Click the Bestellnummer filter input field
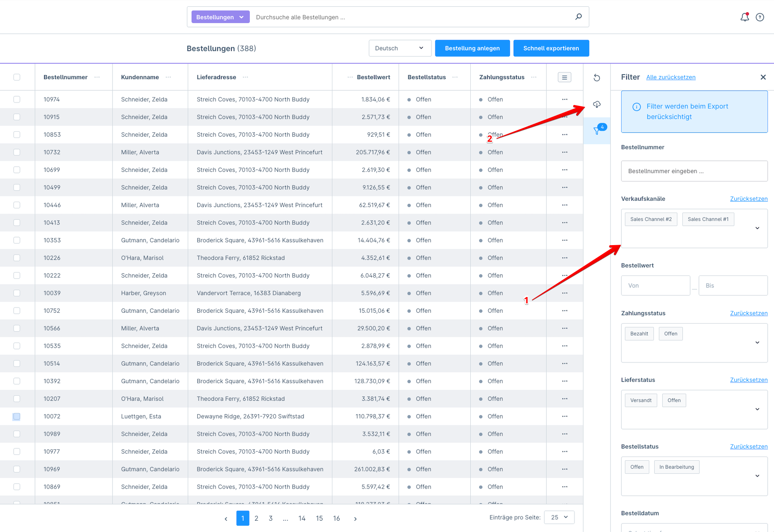The width and height of the screenshot is (774, 532). (x=694, y=171)
